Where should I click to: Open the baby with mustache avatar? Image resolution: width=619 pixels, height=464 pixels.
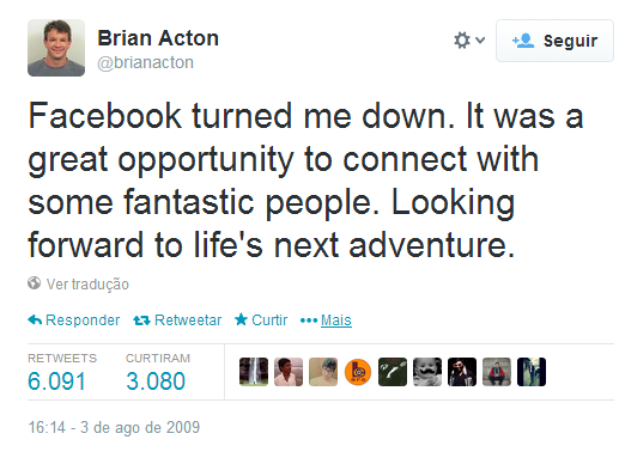(427, 372)
